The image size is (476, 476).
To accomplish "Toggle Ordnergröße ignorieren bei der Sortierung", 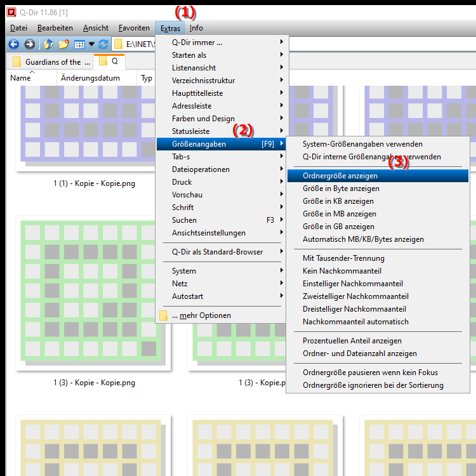I will point(378,385).
